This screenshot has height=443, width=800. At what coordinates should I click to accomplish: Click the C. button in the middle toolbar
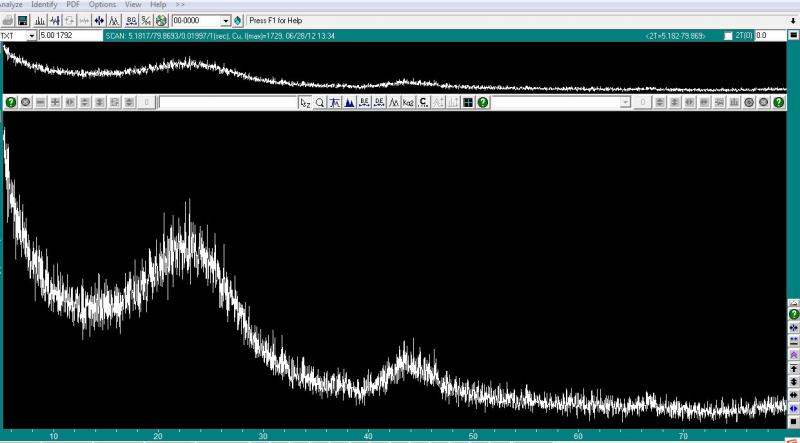[x=424, y=102]
